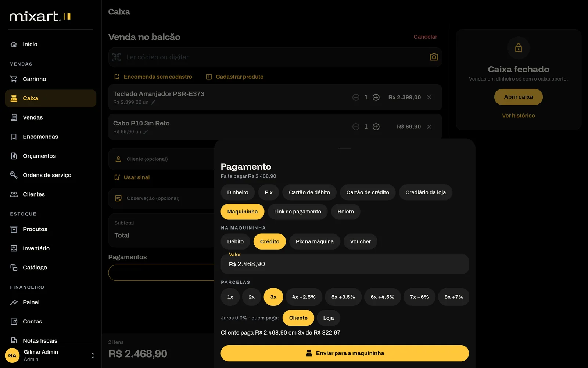Remove Teclado Arranjador PSR-E373 with its X icon
The height and width of the screenshot is (368, 588).
[429, 97]
